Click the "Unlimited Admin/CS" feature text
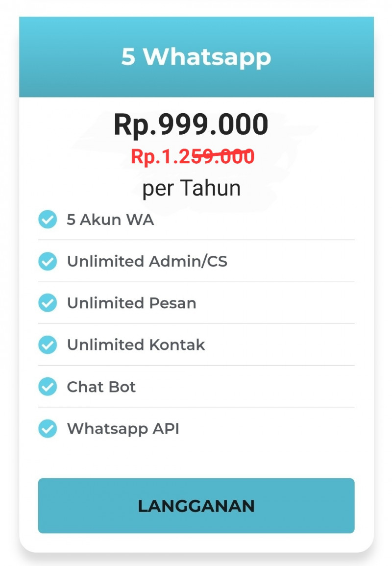 coord(147,261)
